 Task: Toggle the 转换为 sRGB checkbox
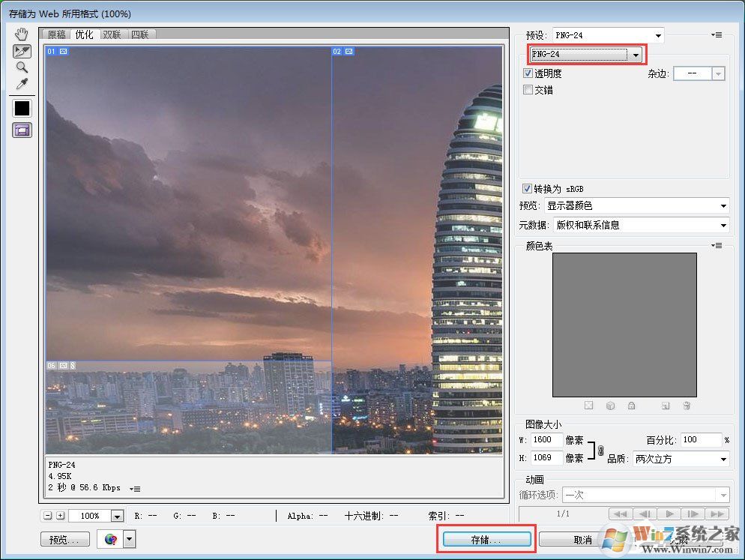[x=528, y=188]
